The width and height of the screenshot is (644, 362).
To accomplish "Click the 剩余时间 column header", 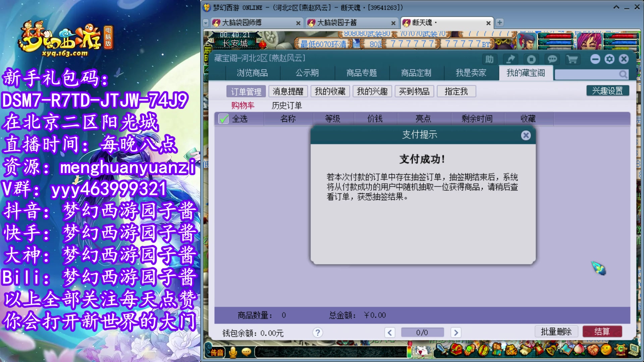I will tap(477, 119).
